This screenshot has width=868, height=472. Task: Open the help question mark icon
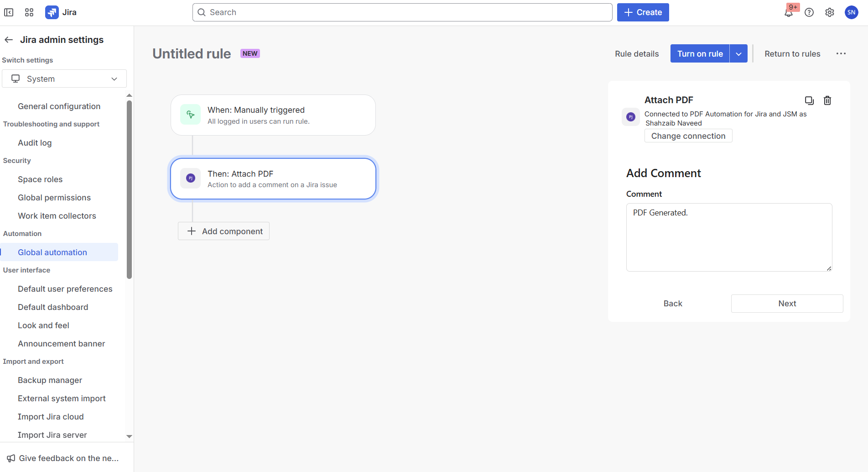tap(809, 12)
